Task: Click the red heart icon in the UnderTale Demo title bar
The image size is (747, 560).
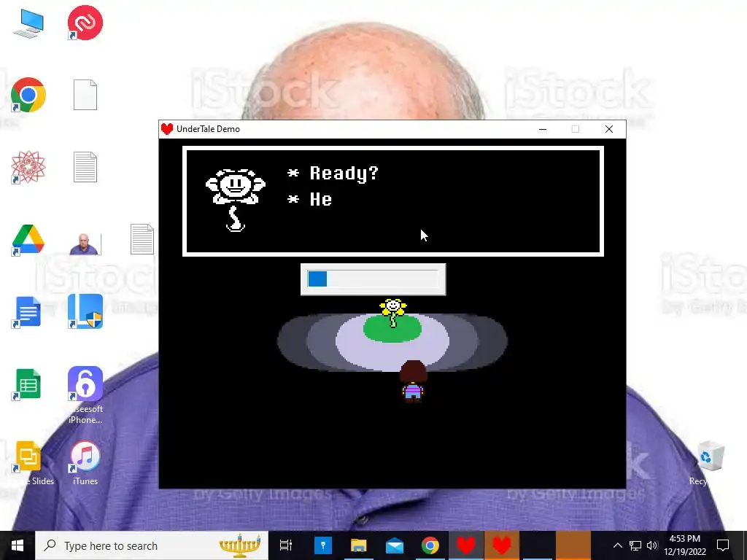Action: [x=167, y=129]
